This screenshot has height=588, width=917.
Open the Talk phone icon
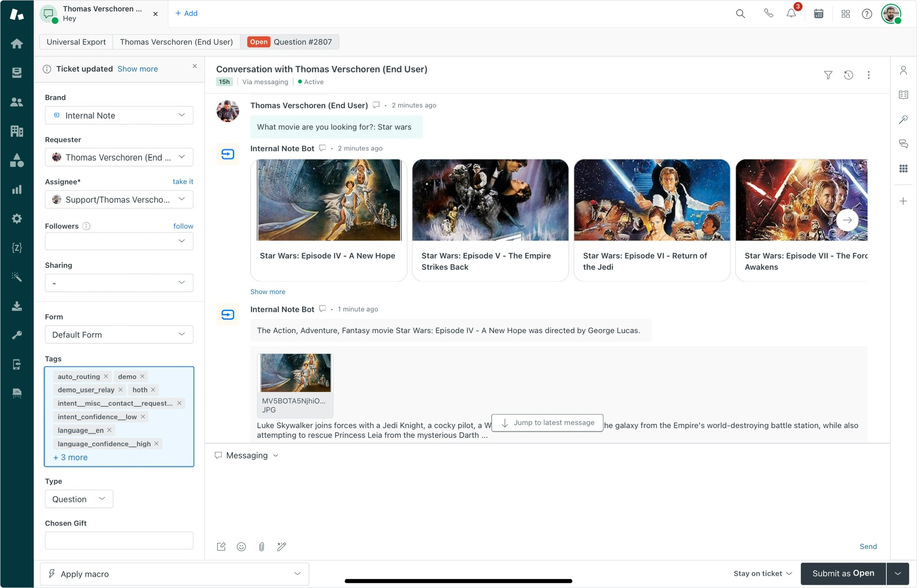(768, 13)
